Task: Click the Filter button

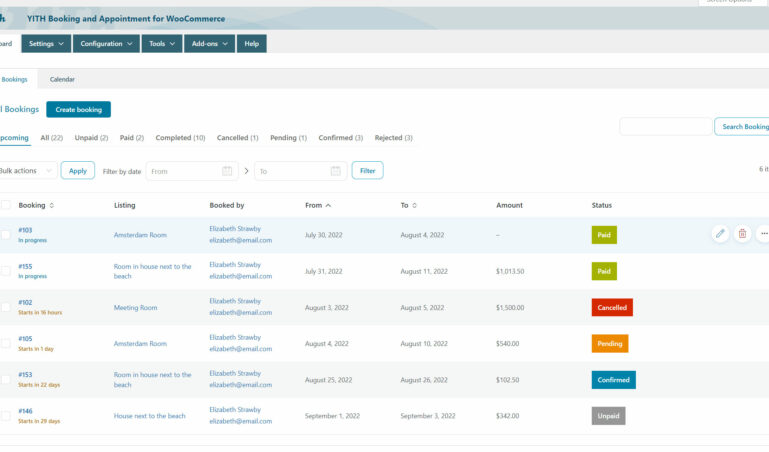Action: pyautogui.click(x=367, y=171)
